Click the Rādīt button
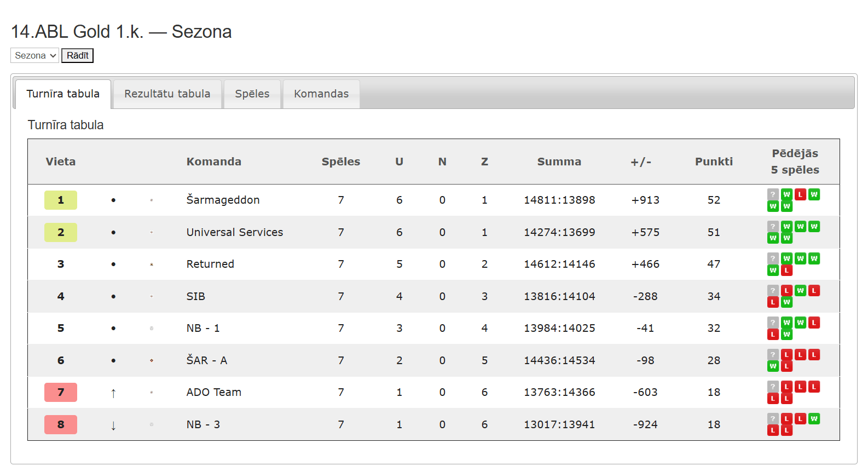Image resolution: width=868 pixels, height=466 pixels. (x=77, y=55)
